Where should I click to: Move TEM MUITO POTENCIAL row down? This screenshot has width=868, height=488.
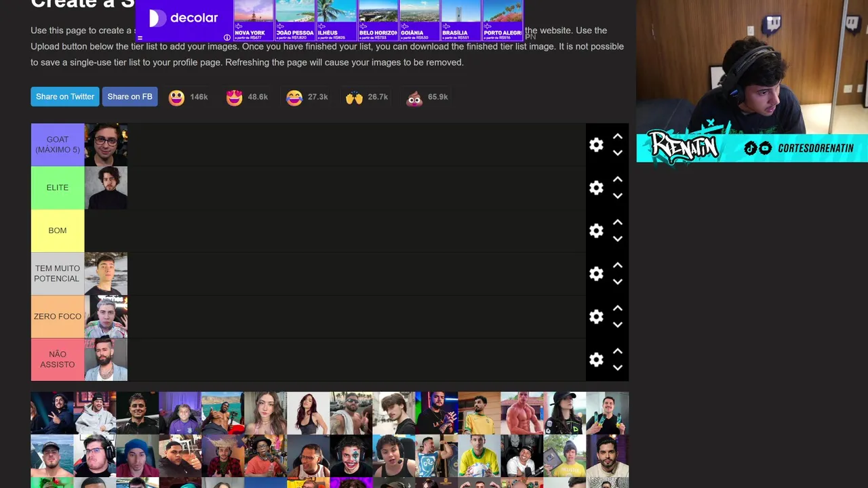click(x=618, y=282)
